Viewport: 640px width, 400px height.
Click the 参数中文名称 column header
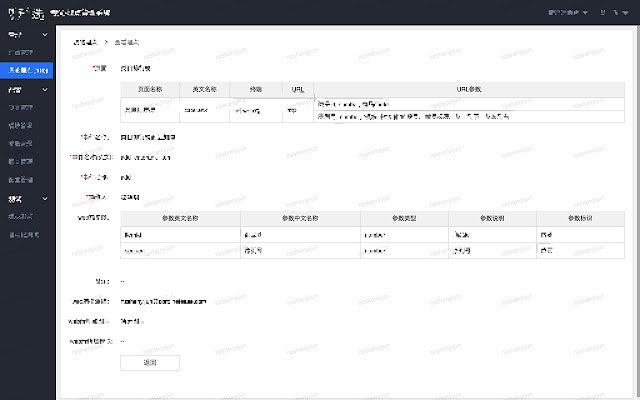tap(300, 218)
